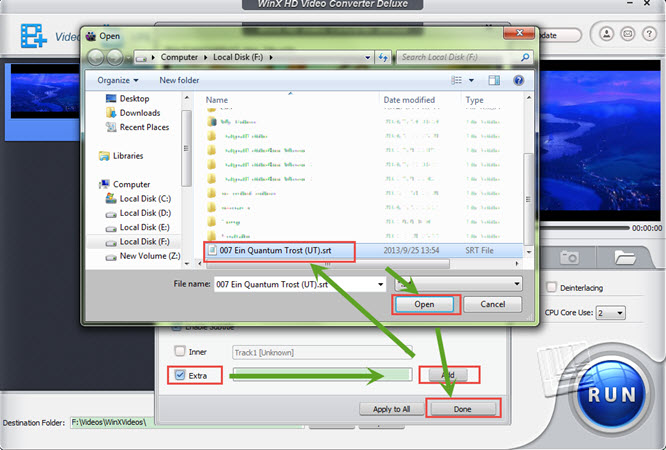Click the user account icon
Screen dimensions: 666x450
click(x=608, y=34)
